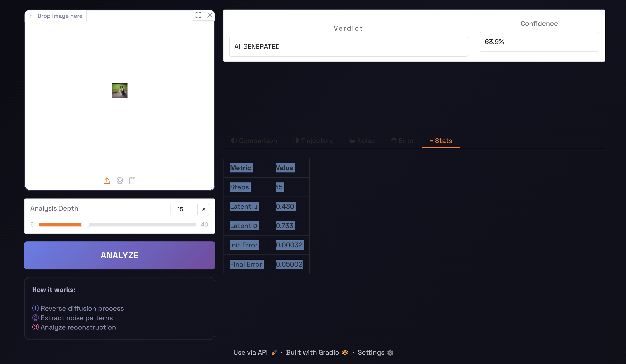Click the paste from clipboard icon
Image resolution: width=626 pixels, height=364 pixels.
click(x=132, y=181)
